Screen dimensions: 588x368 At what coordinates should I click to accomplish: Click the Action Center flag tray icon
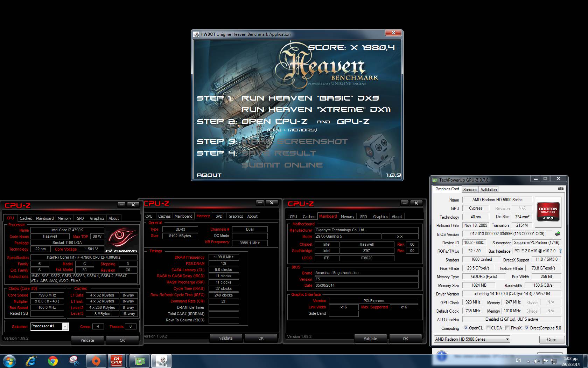click(x=545, y=361)
